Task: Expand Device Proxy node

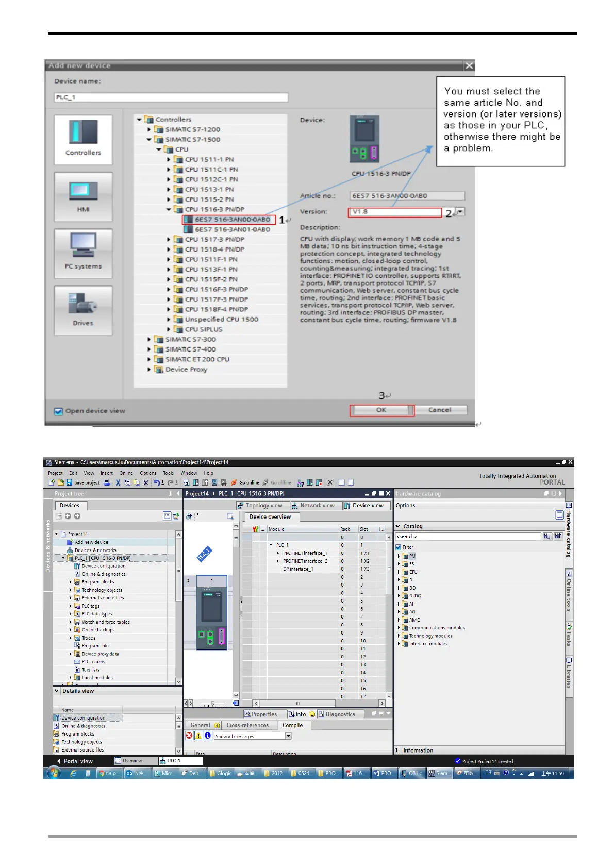Action: [149, 370]
